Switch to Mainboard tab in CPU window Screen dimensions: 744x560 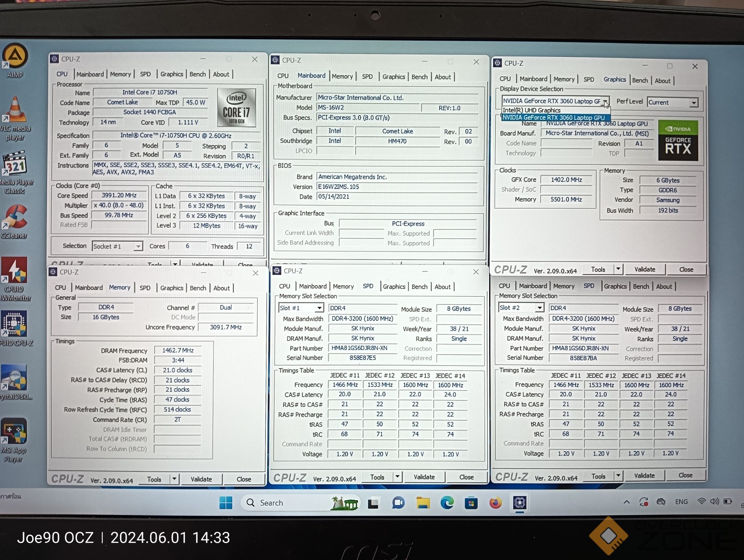[90, 74]
